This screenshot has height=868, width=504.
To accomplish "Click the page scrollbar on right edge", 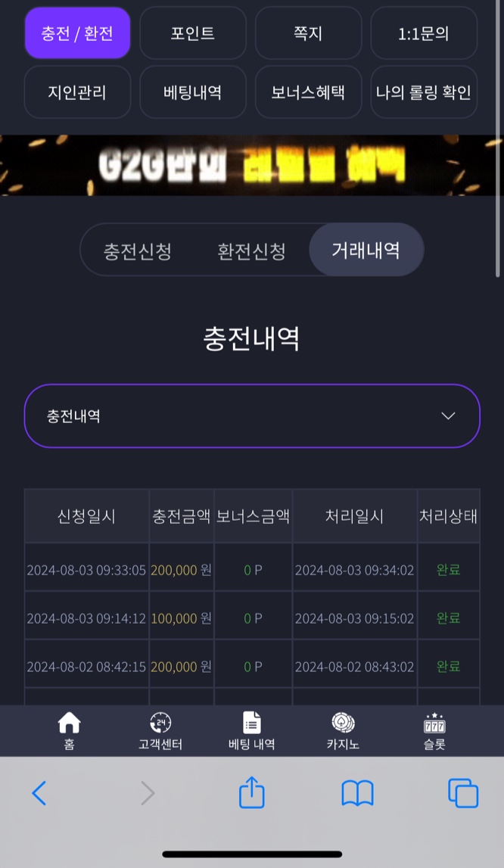I will tap(498, 138).
